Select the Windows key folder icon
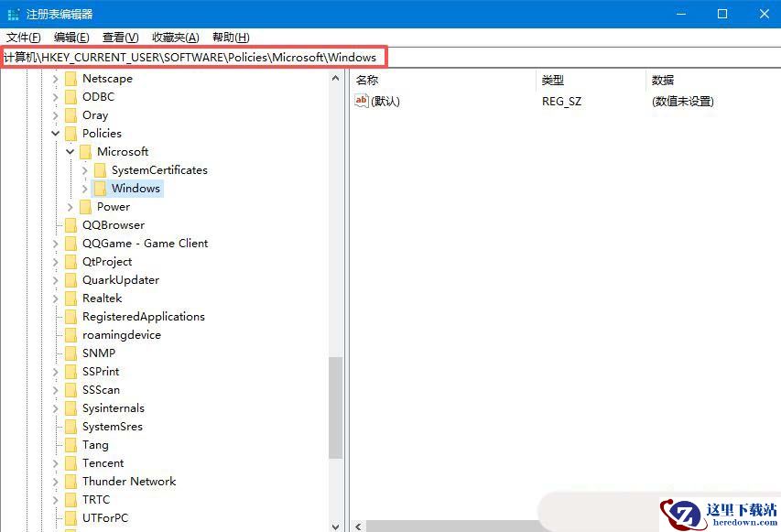781x532 pixels. [x=100, y=189]
